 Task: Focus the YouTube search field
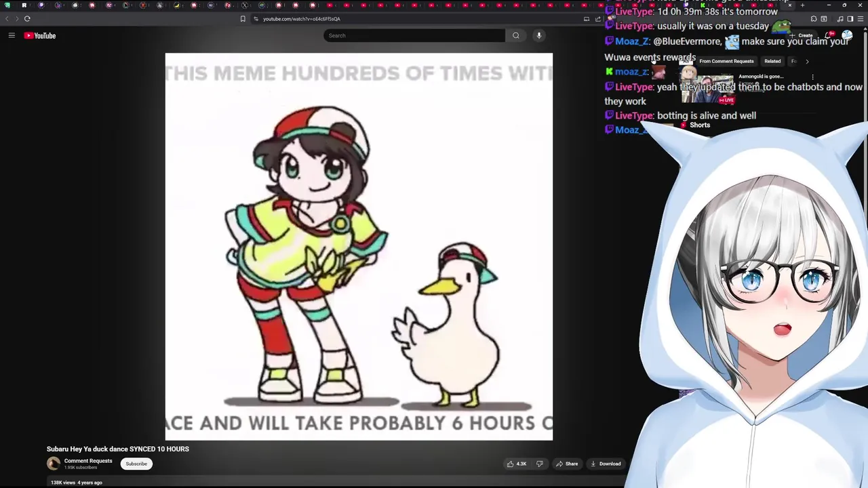click(414, 35)
